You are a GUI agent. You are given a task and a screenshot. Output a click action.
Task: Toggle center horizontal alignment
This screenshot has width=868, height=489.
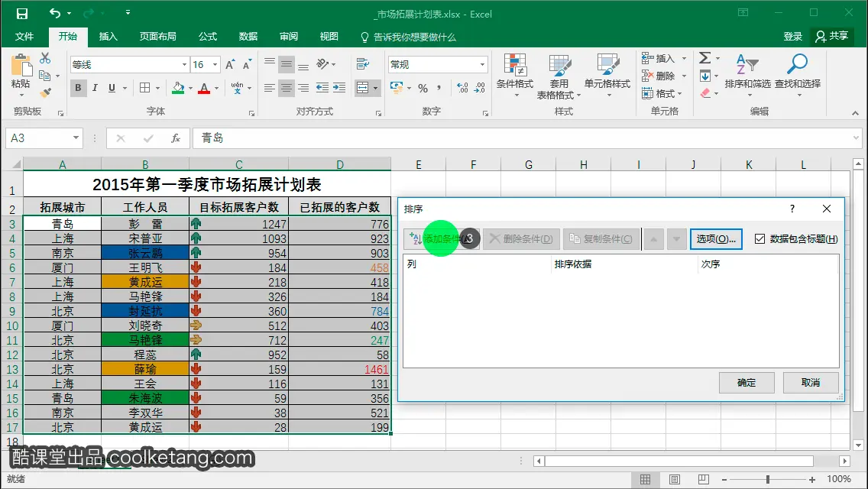287,88
